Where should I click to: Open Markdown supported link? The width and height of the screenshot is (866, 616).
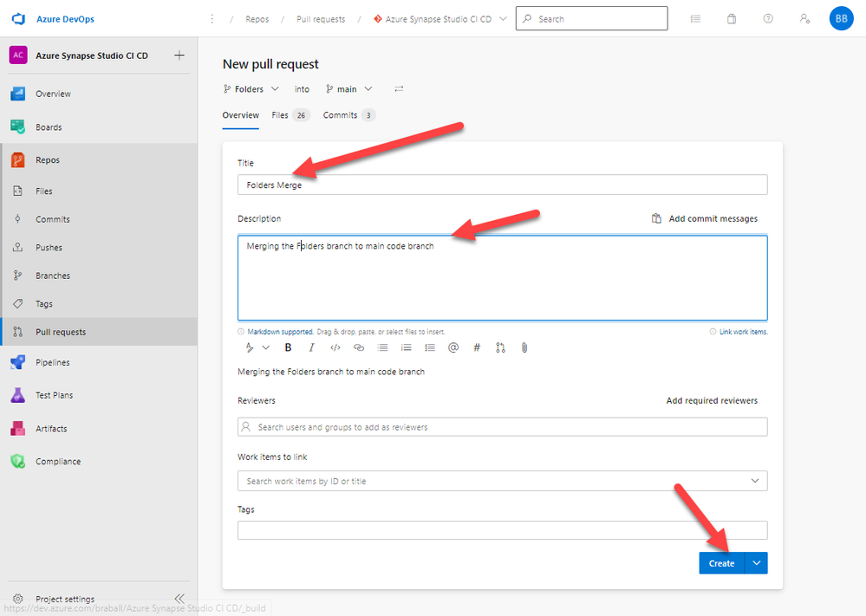280,332
